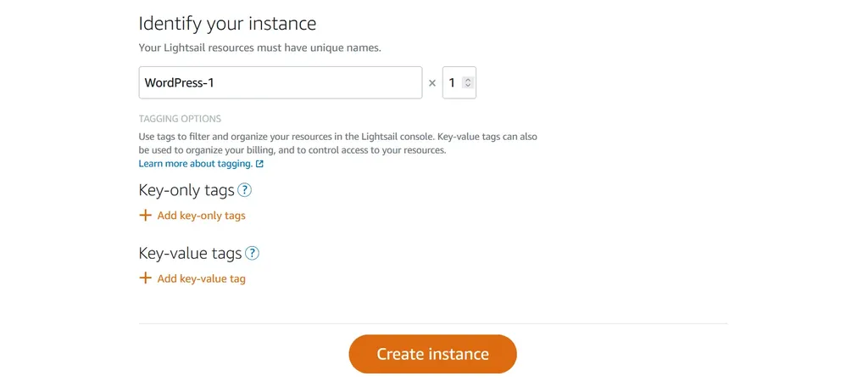The height and width of the screenshot is (387, 868).
Task: Click the plus icon beside Add key-only tags
Action: coord(145,216)
